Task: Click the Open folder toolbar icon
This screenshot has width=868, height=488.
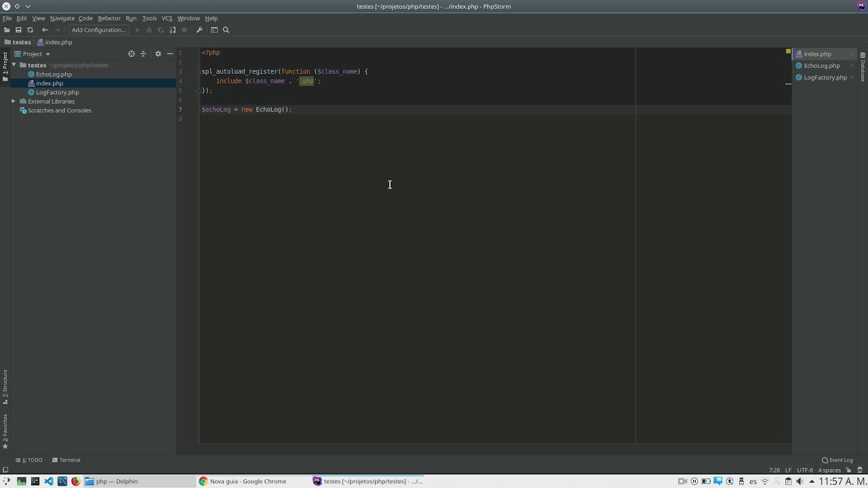Action: [7, 30]
